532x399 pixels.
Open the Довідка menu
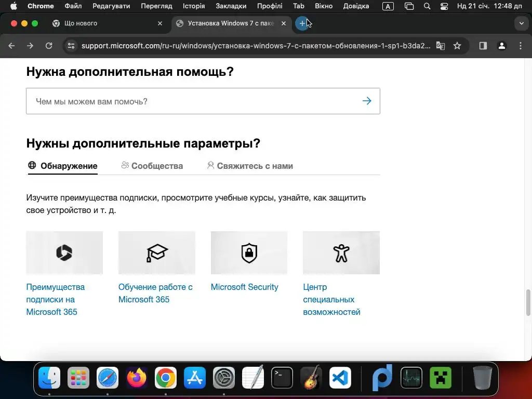(356, 6)
